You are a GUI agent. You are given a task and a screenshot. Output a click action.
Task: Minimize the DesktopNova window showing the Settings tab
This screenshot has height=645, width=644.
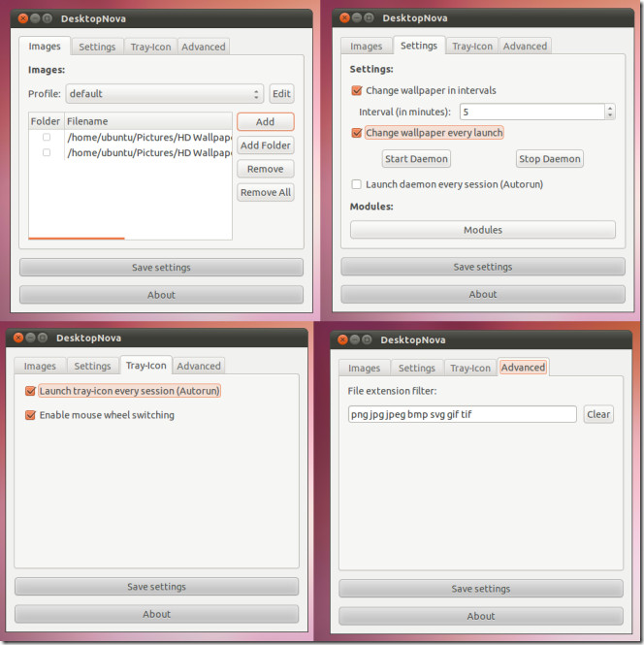pyautogui.click(x=357, y=17)
